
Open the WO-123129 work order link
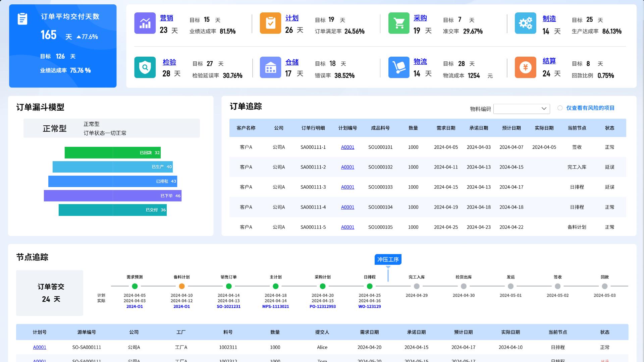pyautogui.click(x=370, y=306)
